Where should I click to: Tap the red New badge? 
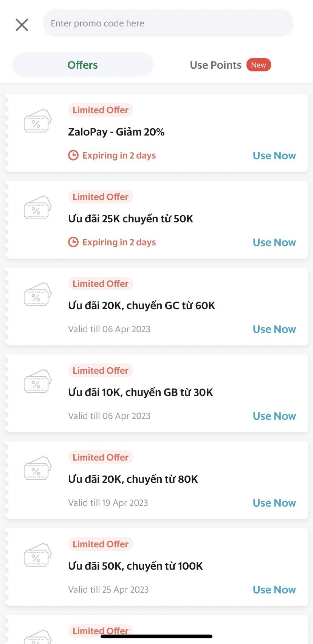click(259, 65)
